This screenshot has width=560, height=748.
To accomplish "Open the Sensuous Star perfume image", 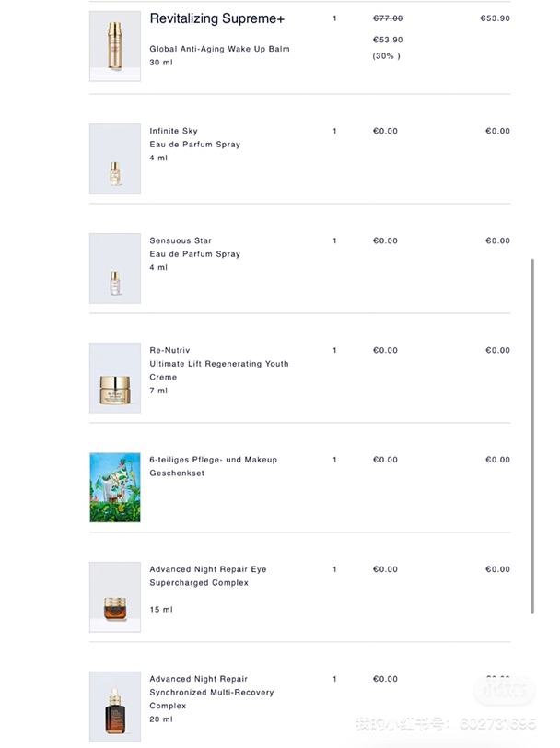I will click(x=115, y=269).
